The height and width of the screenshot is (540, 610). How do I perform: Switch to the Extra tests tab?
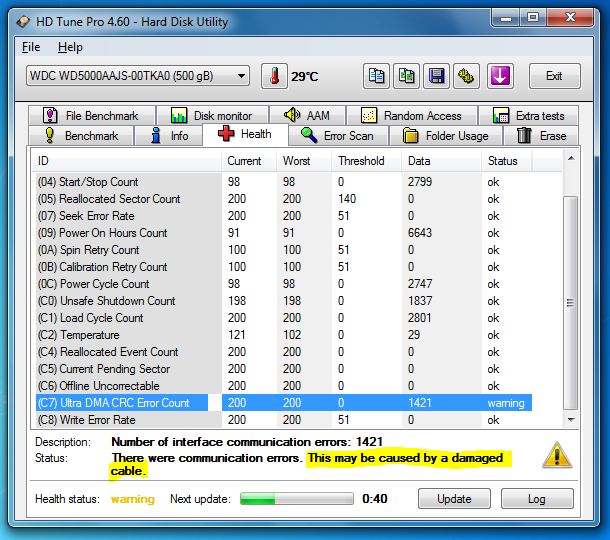528,116
